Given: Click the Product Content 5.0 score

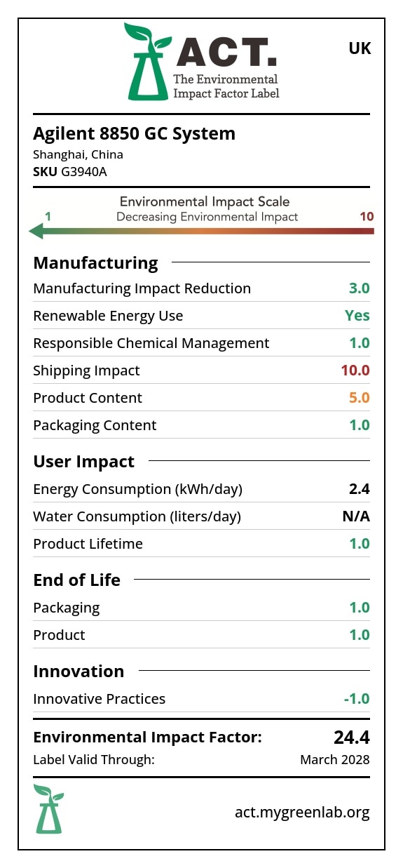Looking at the screenshot, I should tap(360, 398).
